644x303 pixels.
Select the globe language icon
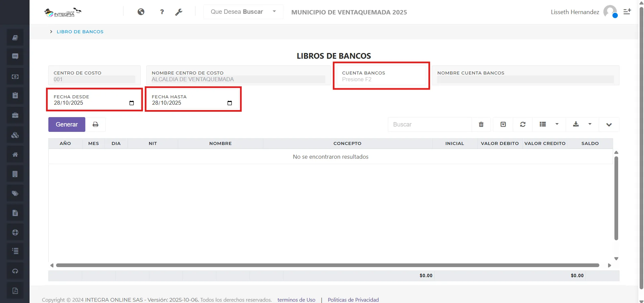(141, 12)
